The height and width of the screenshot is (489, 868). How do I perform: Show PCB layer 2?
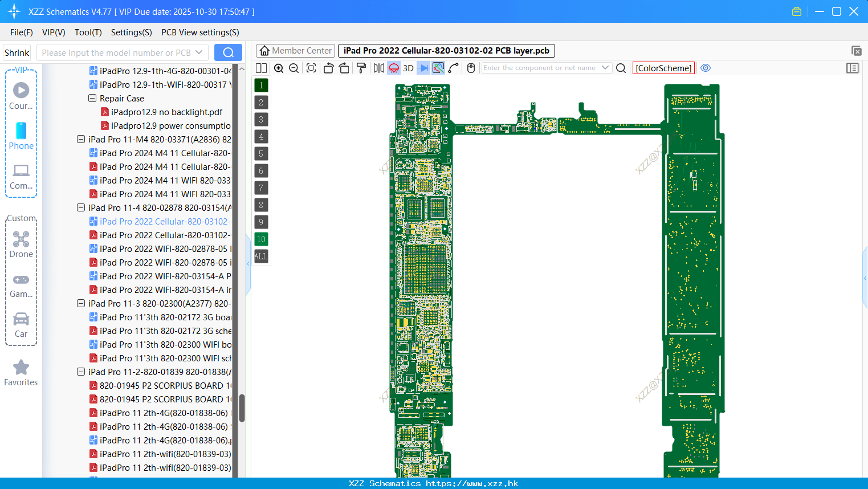(261, 103)
